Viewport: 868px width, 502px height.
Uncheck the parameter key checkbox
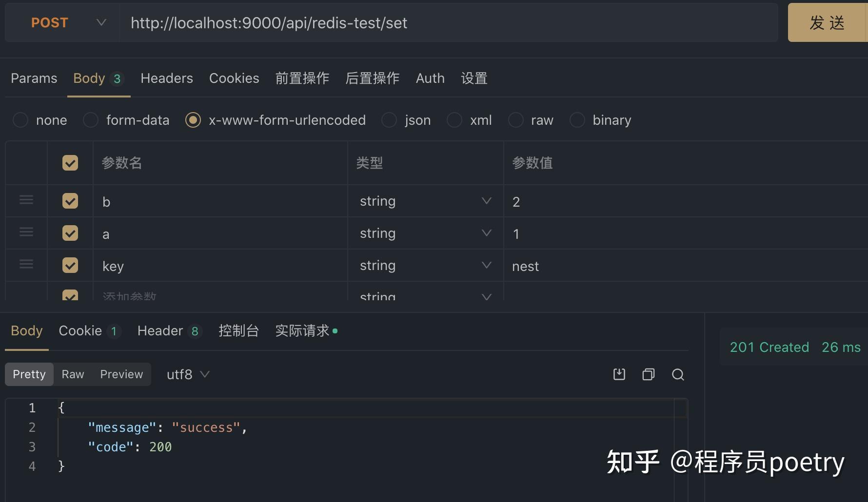pyautogui.click(x=70, y=265)
